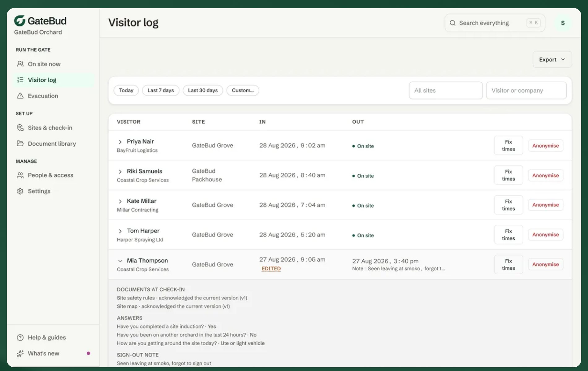Anonymise Tom Harper
Viewport: 588px width, 371px height.
[x=545, y=235]
